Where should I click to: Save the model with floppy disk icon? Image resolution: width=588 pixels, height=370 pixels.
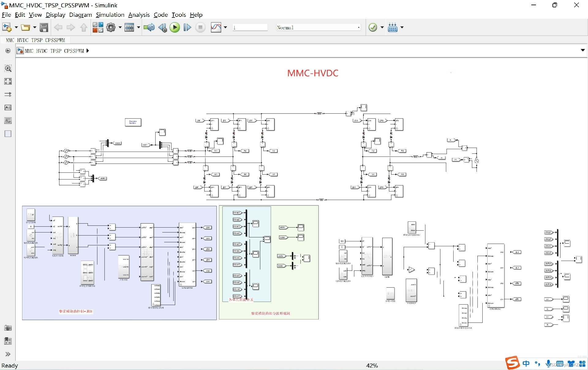(44, 28)
